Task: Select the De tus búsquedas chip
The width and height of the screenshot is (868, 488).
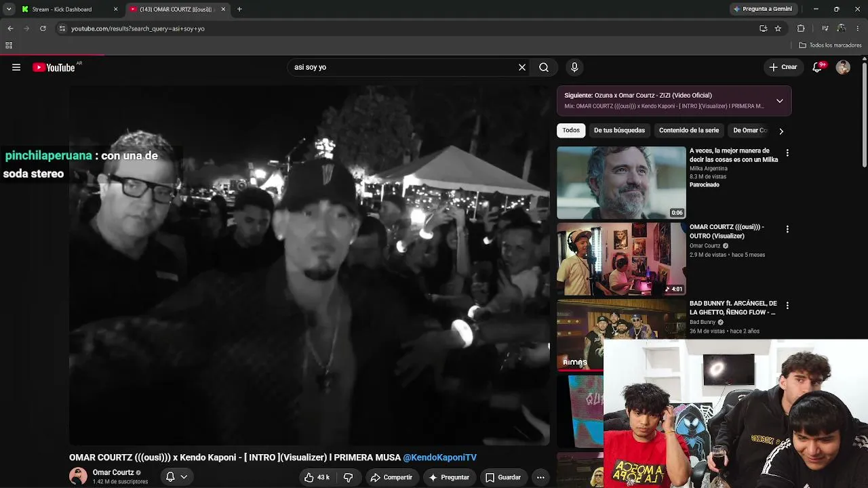Action: point(619,130)
